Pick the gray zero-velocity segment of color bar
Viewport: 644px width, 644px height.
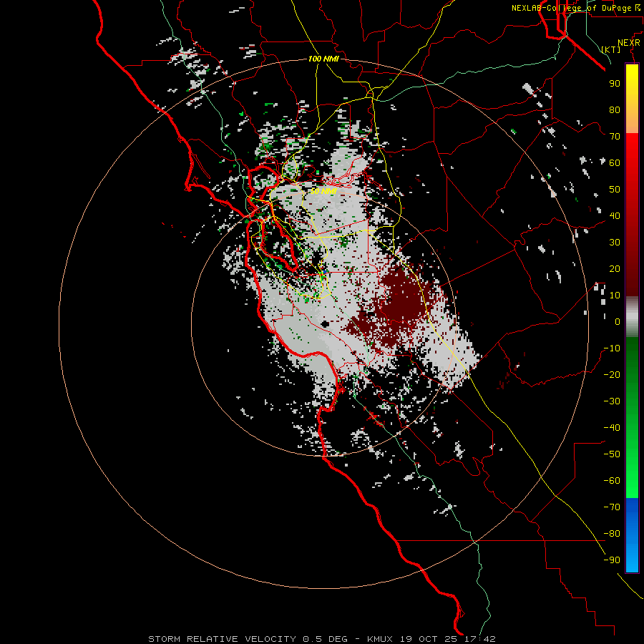pyautogui.click(x=632, y=317)
